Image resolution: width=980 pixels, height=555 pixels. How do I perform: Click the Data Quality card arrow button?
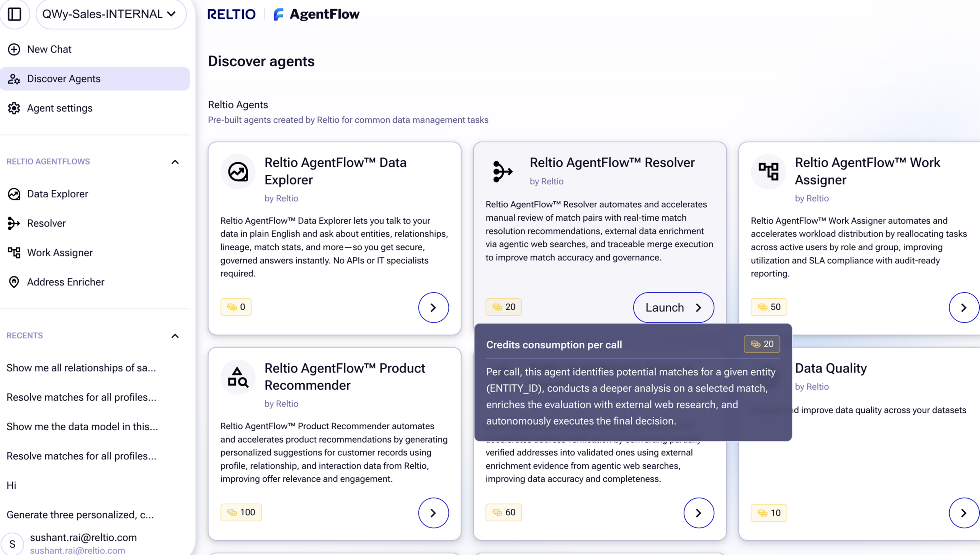click(963, 513)
